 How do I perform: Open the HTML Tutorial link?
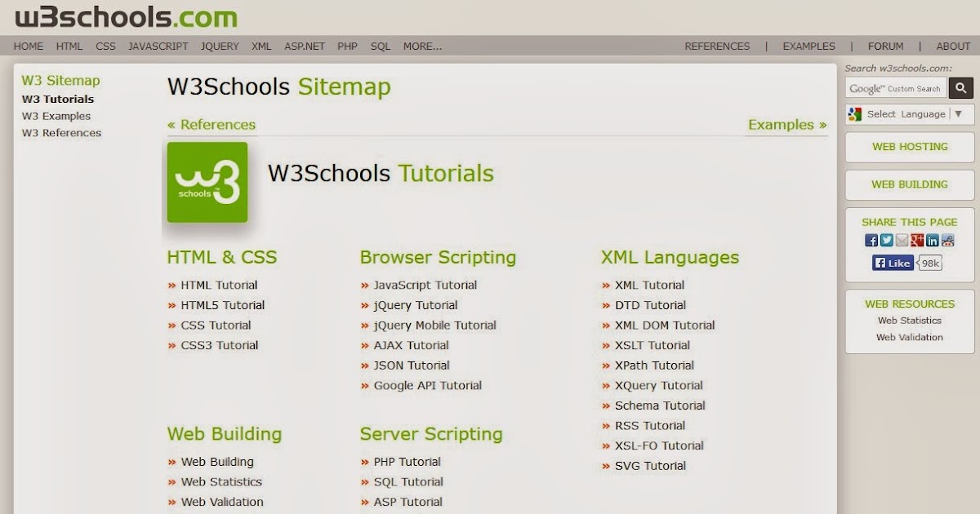tap(219, 286)
